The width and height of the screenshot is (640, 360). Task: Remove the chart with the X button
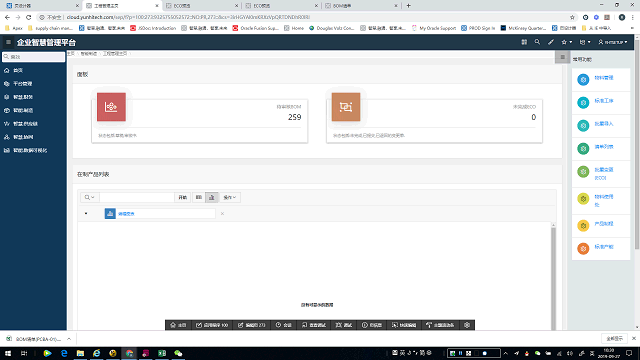[222, 213]
